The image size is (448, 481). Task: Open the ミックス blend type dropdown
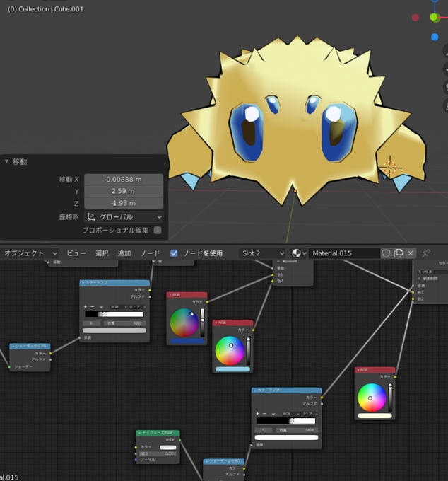point(432,272)
